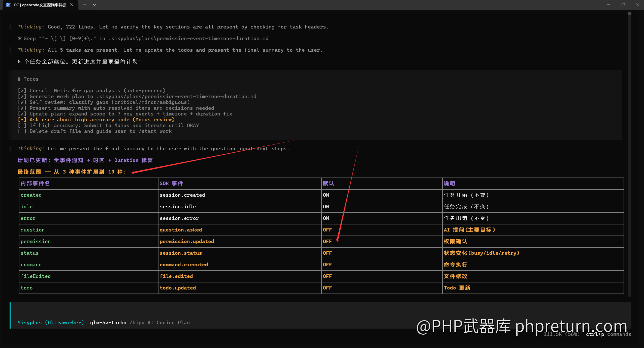644x348 pixels.
Task: Click the Grep tool asterisk icon
Action: (x=20, y=38)
